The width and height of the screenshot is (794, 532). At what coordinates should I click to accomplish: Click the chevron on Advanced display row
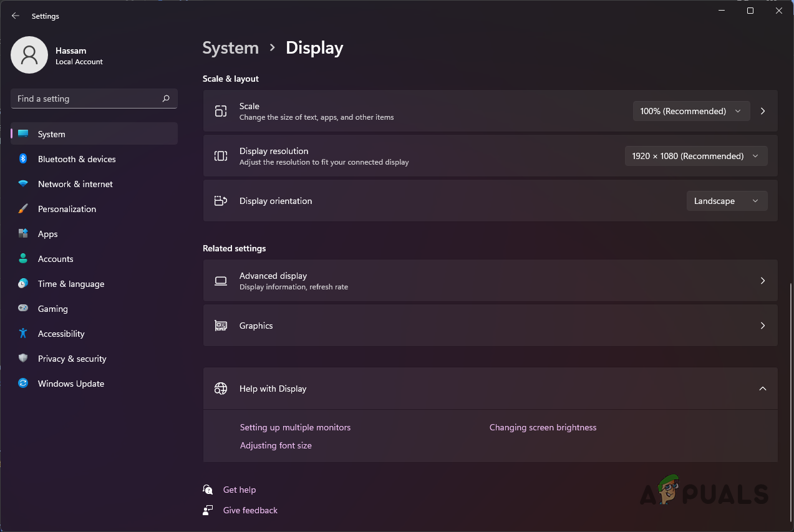click(x=763, y=281)
